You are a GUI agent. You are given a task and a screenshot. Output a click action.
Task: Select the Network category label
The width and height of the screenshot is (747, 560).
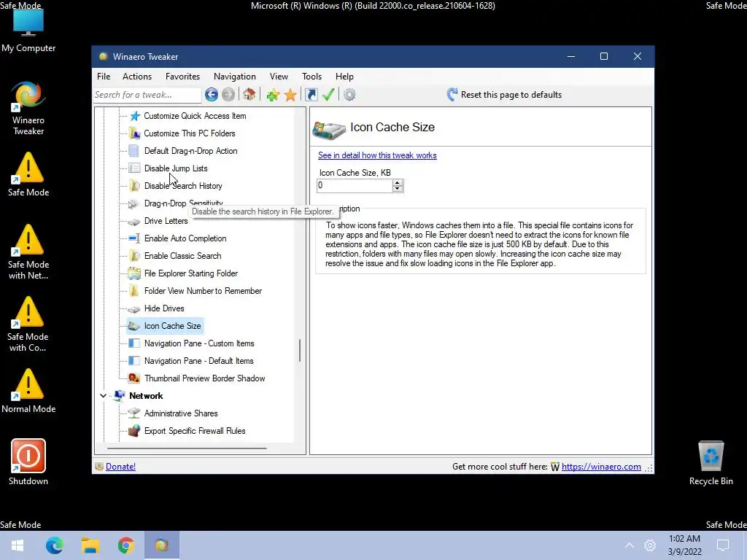pos(146,396)
